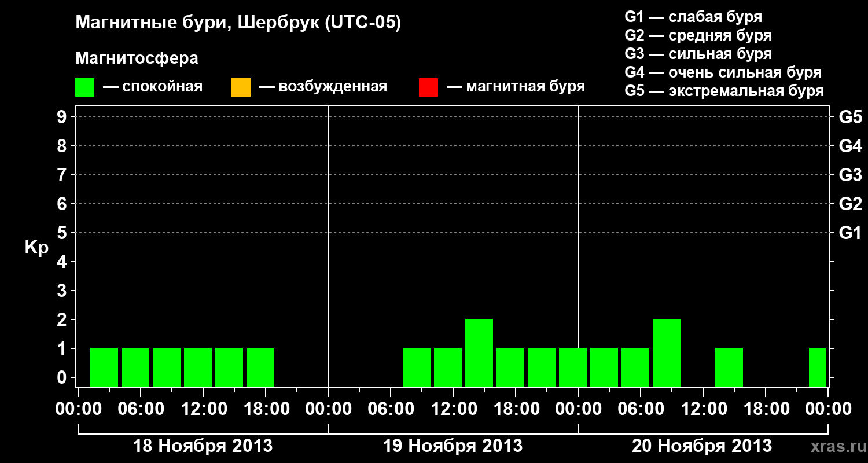Click the '19 Ноября 2013' date label
Viewport: 868px width, 463px height.
click(453, 446)
